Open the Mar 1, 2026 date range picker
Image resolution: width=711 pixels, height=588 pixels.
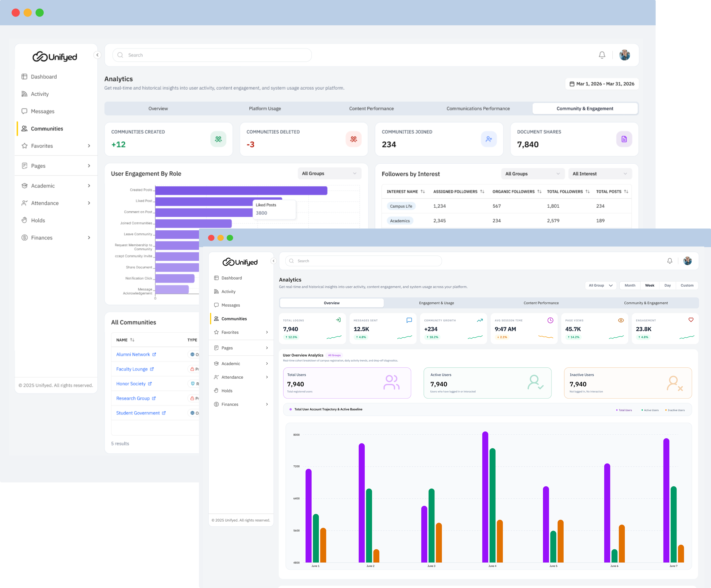click(x=602, y=84)
